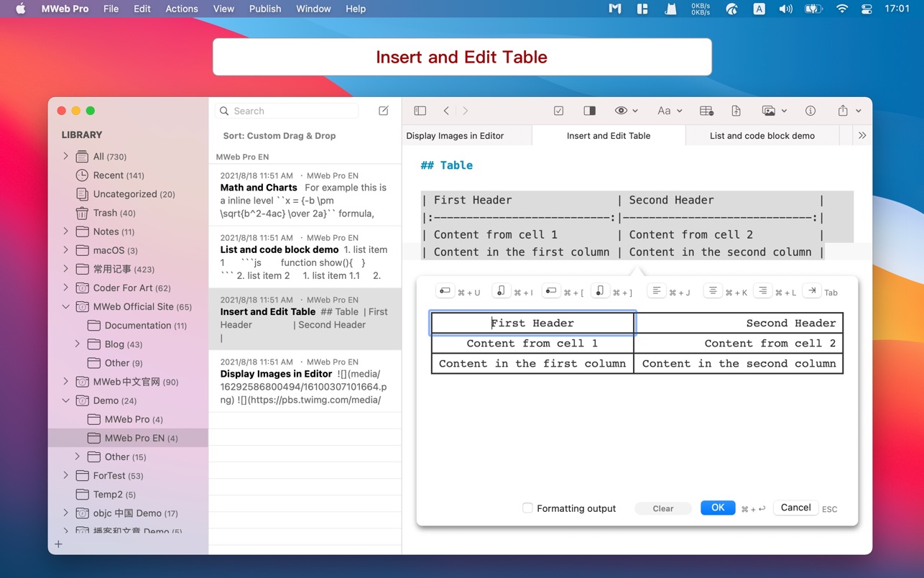The height and width of the screenshot is (578, 924).
Task: Collapse the Demo folder in library
Action: [66, 400]
